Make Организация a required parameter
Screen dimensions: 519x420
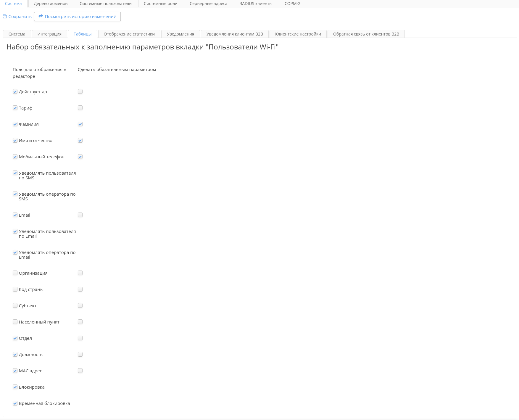click(80, 273)
